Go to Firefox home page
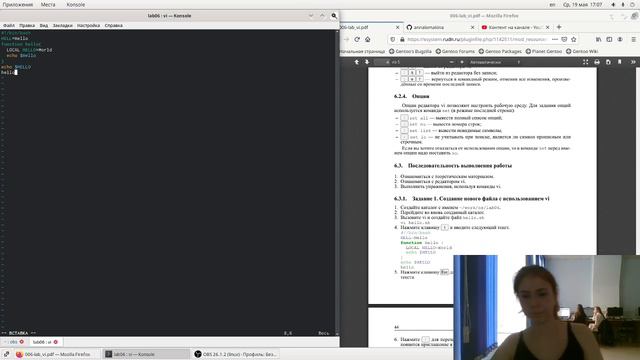This screenshot has width=640, height=360. 368,39
